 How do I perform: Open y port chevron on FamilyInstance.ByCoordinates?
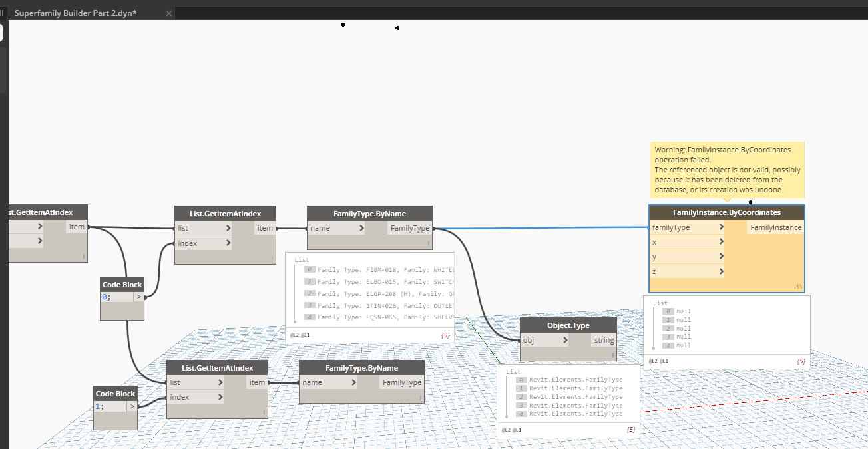coord(722,257)
